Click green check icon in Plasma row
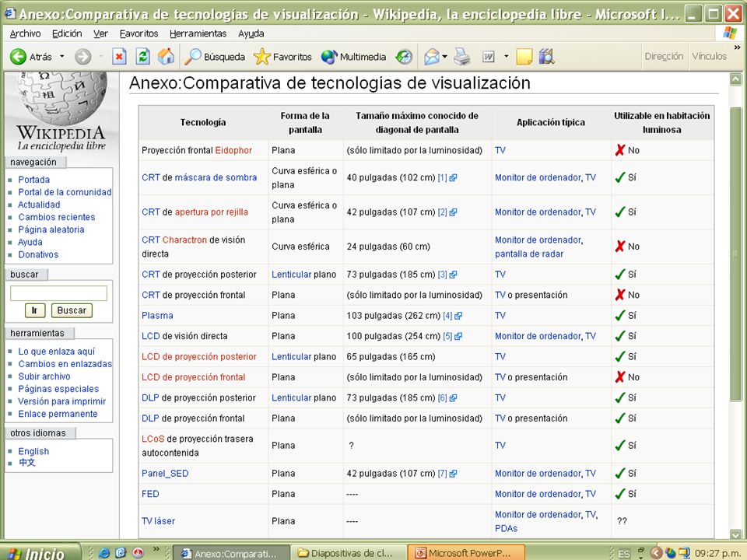This screenshot has height=560, width=747. pos(620,315)
